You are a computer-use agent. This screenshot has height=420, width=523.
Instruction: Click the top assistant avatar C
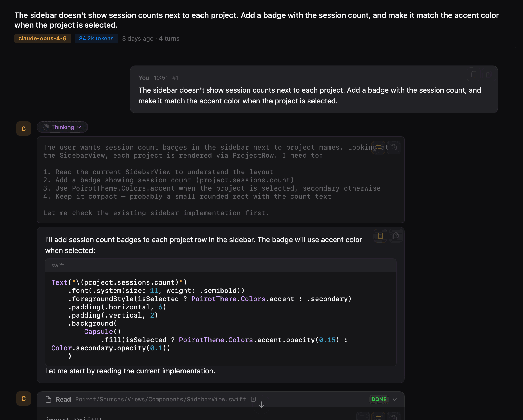pos(24,129)
